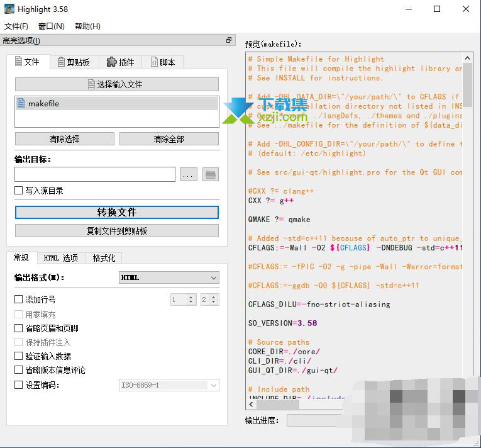Select makefile entry in input list
Viewport: 481px width, 448px height.
117,103
